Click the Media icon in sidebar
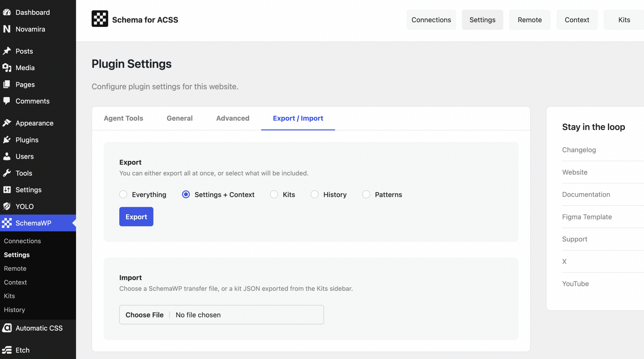Viewport: 644px width, 359px height. tap(7, 67)
